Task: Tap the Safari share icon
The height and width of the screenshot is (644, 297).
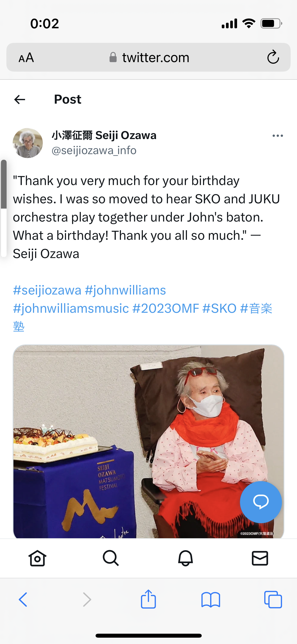Action: (148, 599)
